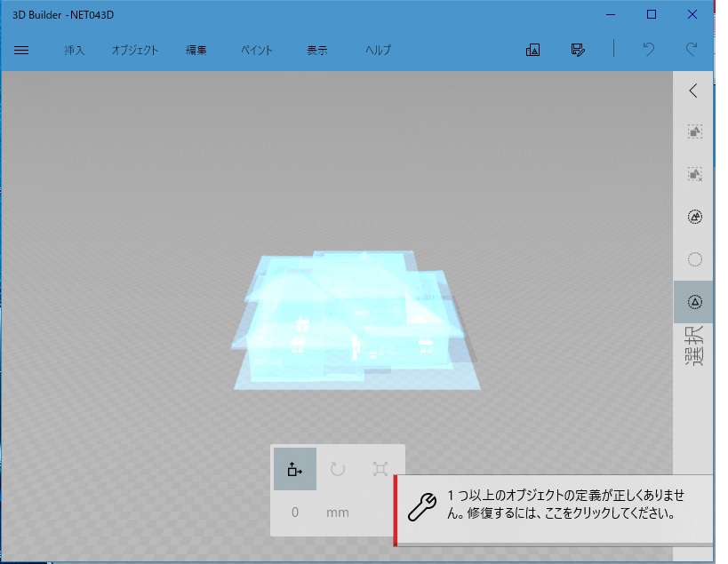Minimize the 3D Builder window
728x564 pixels.
pos(611,15)
